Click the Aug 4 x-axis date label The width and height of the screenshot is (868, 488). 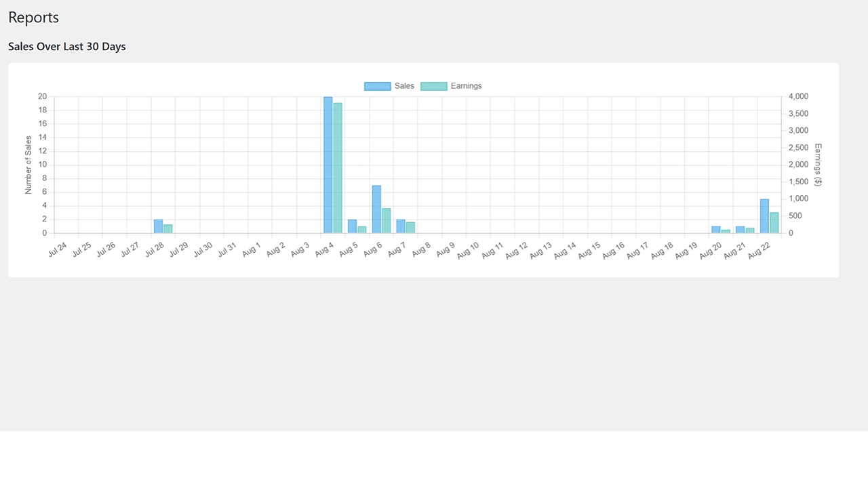(325, 250)
